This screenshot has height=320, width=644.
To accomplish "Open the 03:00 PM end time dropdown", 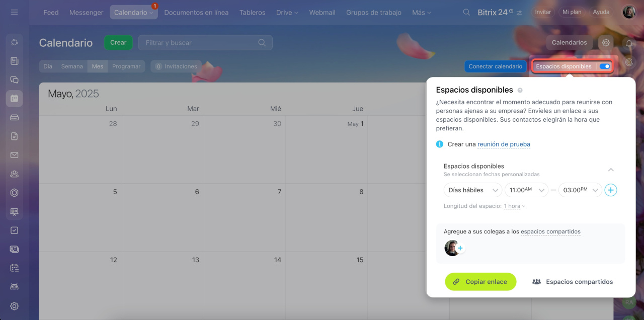I will tap(580, 190).
